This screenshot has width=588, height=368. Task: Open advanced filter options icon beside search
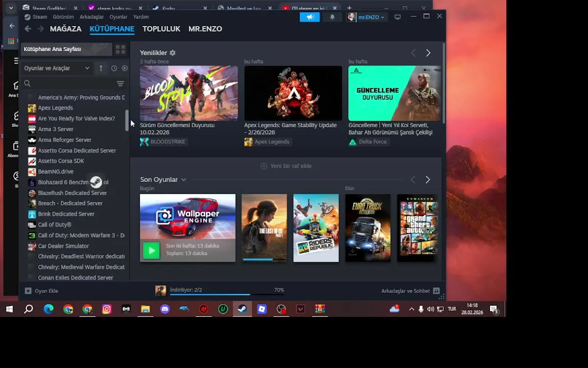coord(120,83)
